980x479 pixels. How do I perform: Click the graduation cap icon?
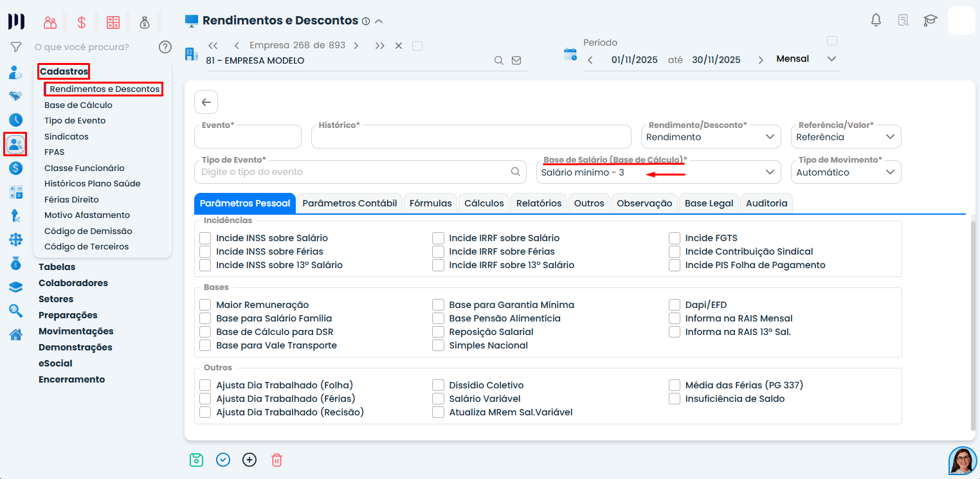tap(930, 20)
